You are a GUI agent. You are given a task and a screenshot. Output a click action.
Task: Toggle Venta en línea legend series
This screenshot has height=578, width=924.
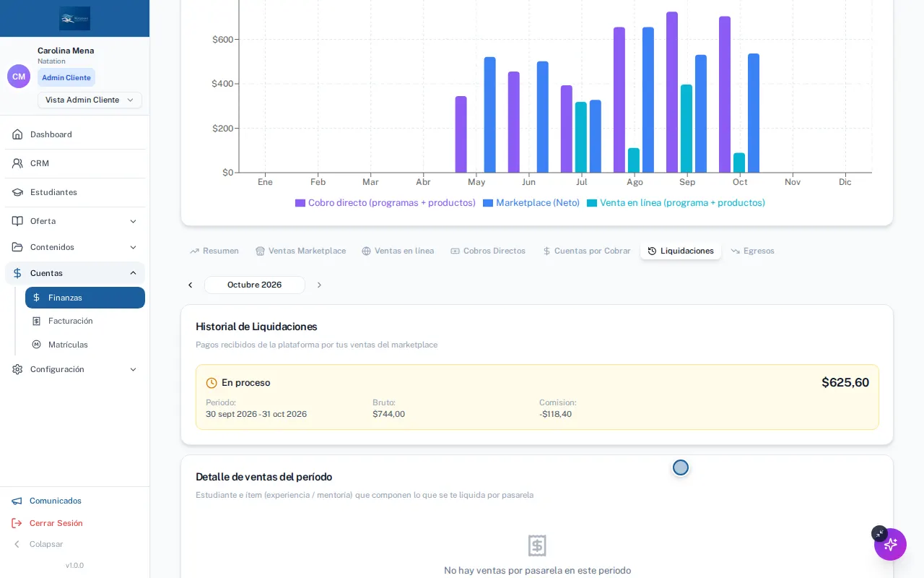(x=676, y=203)
